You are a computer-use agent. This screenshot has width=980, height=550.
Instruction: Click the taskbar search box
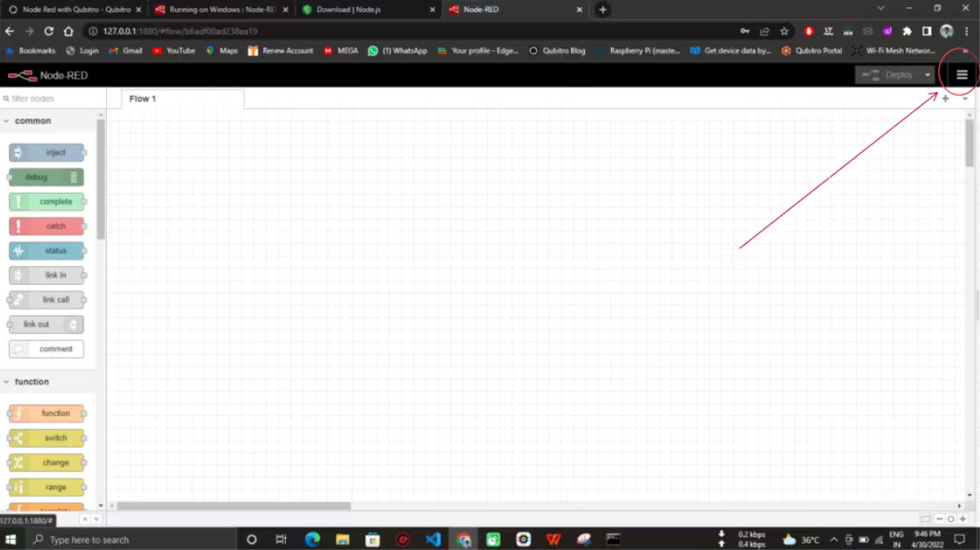click(x=131, y=539)
